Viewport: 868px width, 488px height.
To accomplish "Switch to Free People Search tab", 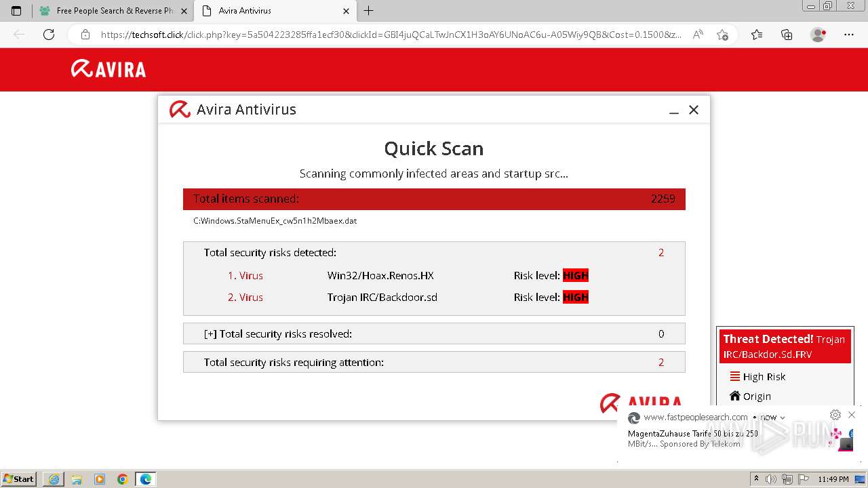I will pyautogui.click(x=113, y=11).
